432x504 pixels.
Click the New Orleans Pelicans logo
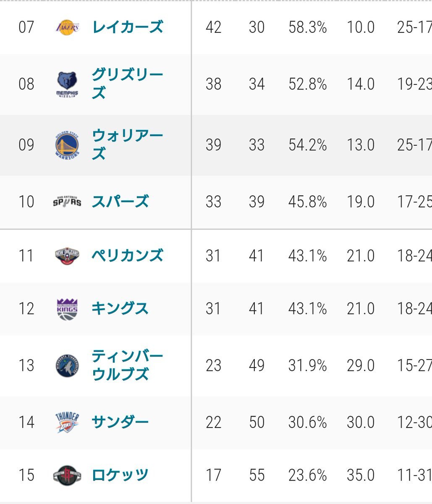[67, 255]
